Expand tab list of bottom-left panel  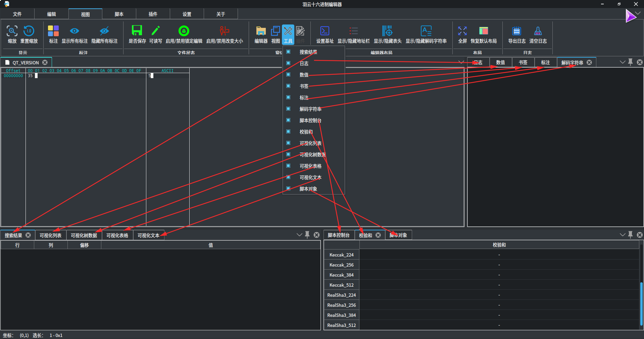coord(299,235)
